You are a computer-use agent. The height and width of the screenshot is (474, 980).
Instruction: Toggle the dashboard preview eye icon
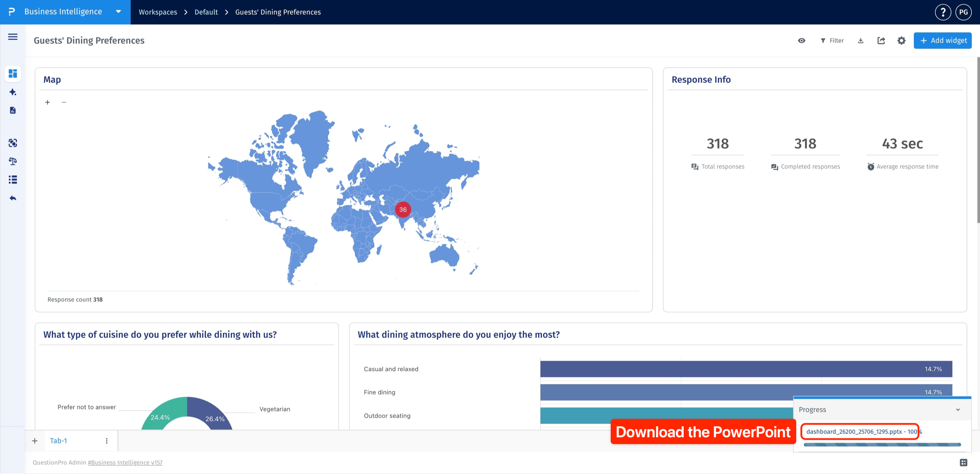[x=802, y=41]
